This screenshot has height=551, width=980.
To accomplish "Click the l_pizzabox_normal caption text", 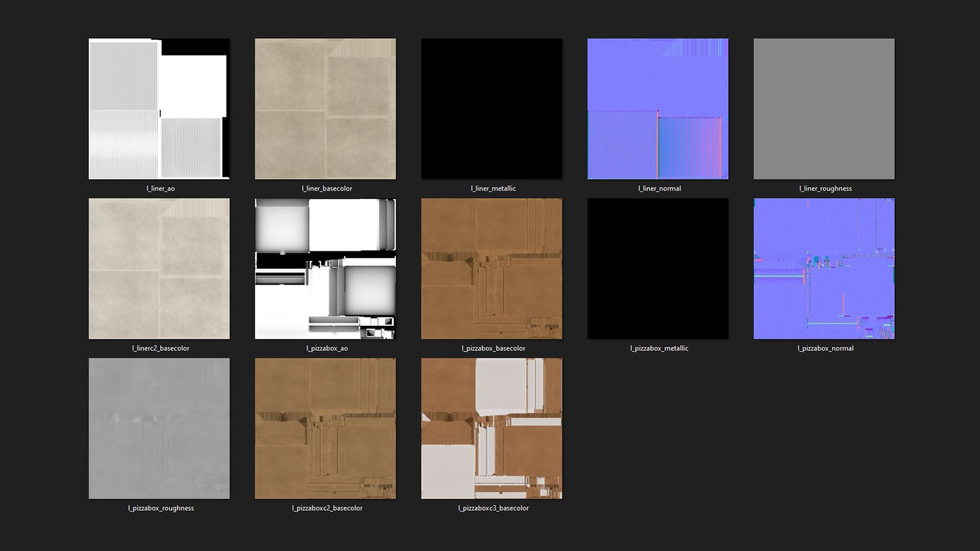I will (x=825, y=348).
